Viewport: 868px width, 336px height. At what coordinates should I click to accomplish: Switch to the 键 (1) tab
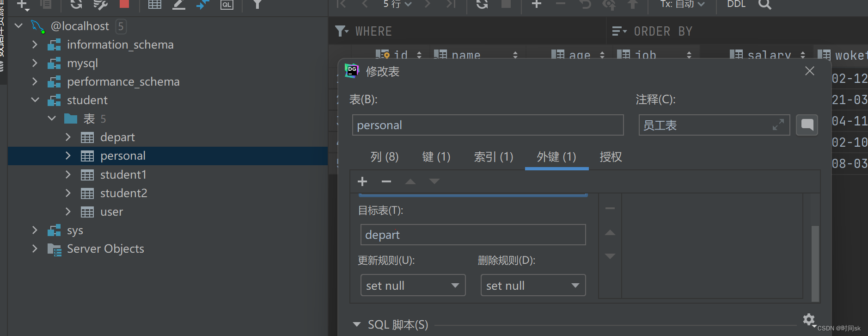click(436, 157)
